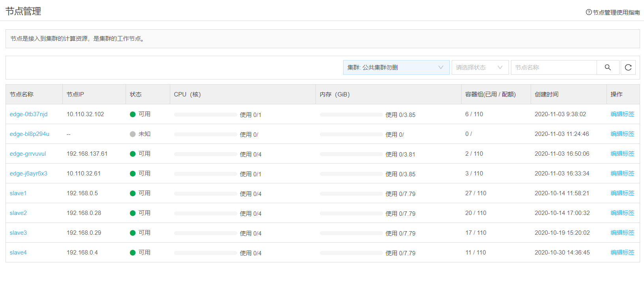
Task: Open node edge-0tb37njd details
Action: tap(28, 114)
